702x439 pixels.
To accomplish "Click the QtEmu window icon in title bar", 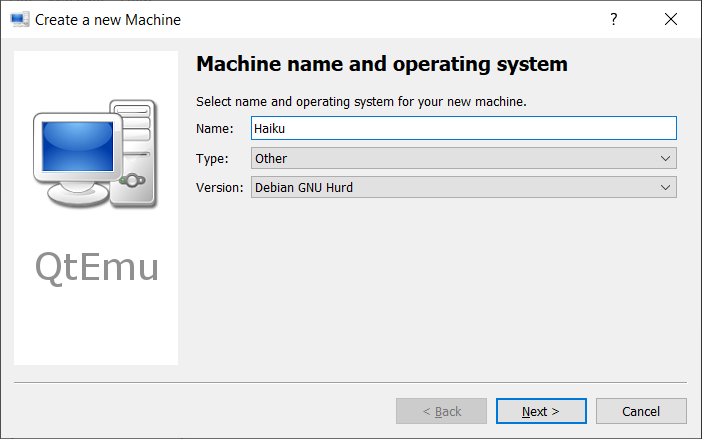I will click(20, 19).
